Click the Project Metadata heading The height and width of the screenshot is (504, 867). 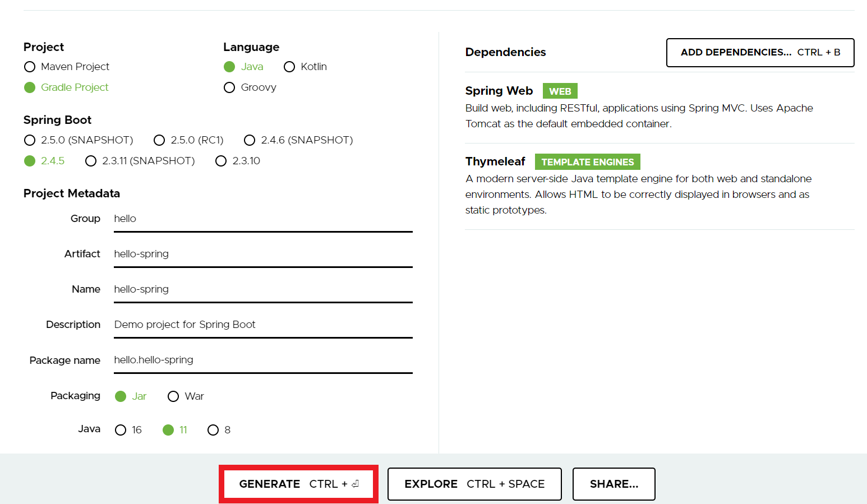coord(72,193)
